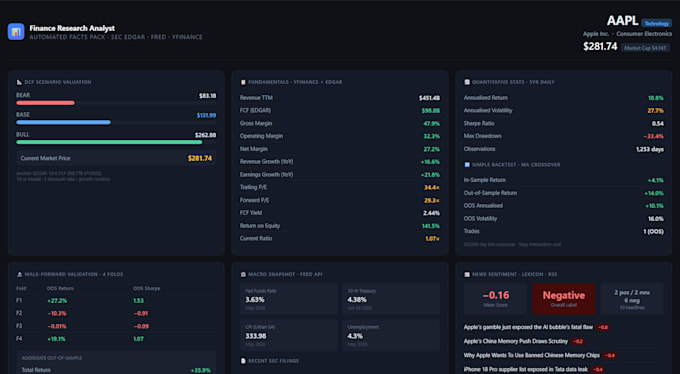Click the Revenue TTM row
The image size is (680, 374).
(x=340, y=98)
